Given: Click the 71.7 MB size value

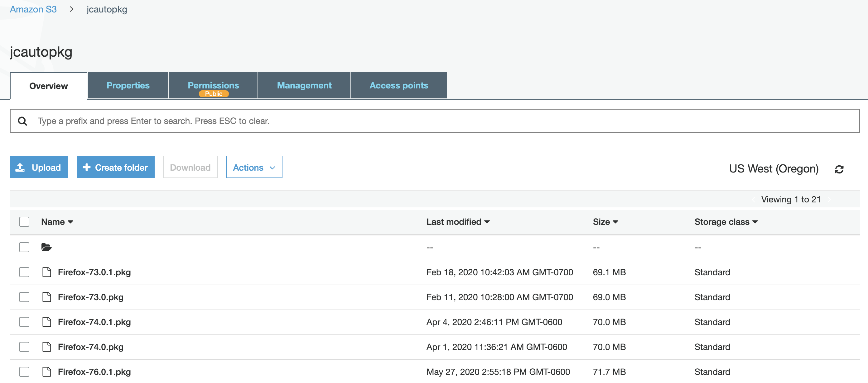Looking at the screenshot, I should tap(609, 372).
